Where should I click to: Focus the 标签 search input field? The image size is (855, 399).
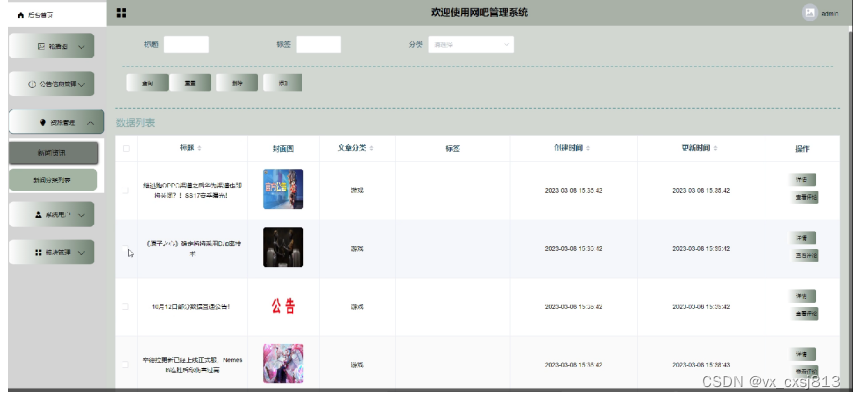point(318,45)
